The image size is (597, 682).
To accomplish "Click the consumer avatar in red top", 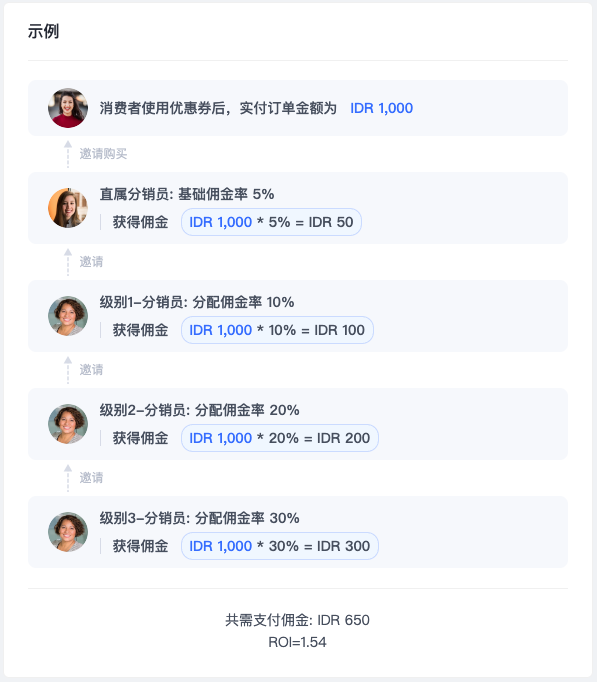I will (68, 108).
